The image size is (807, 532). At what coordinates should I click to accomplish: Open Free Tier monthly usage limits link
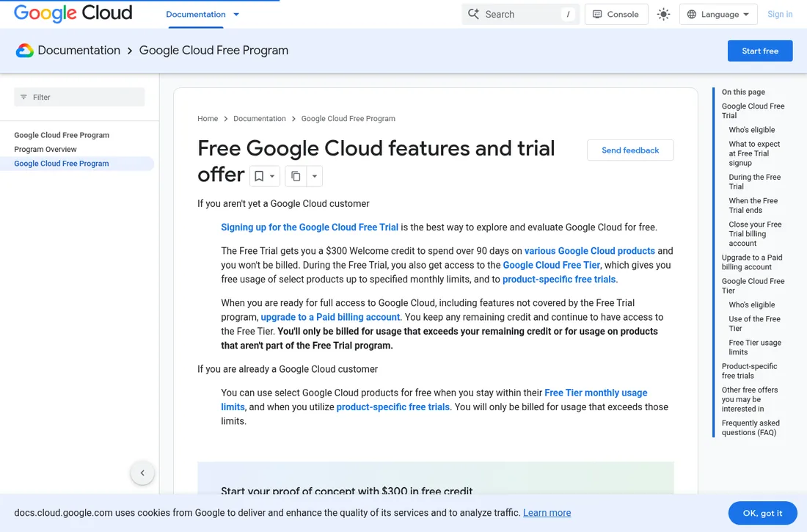434,400
